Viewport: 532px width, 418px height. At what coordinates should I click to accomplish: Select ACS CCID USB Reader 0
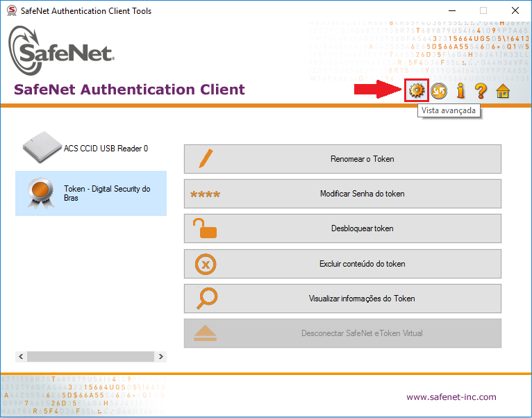[91, 148]
